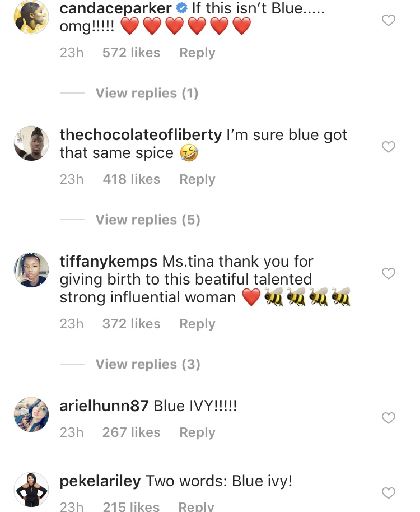The image size is (420, 512).
Task: Like tiffanykemps's comment with the heart
Action: point(388,273)
